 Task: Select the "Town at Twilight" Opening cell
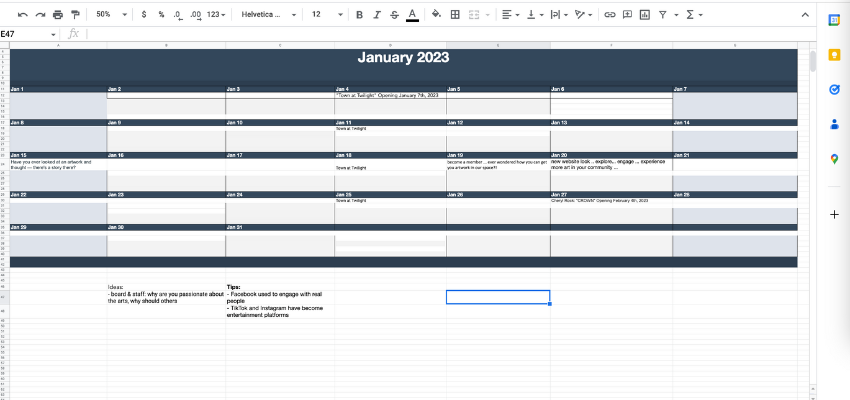pyautogui.click(x=390, y=95)
